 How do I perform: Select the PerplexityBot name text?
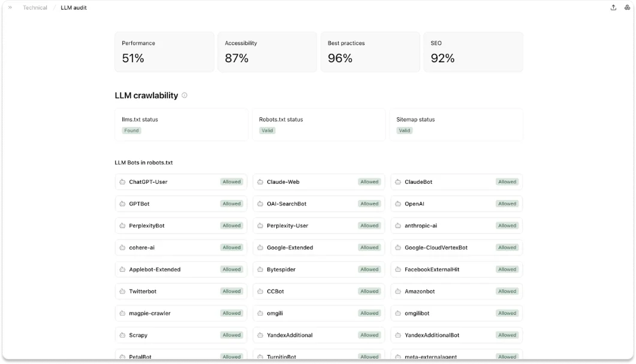pyautogui.click(x=147, y=226)
